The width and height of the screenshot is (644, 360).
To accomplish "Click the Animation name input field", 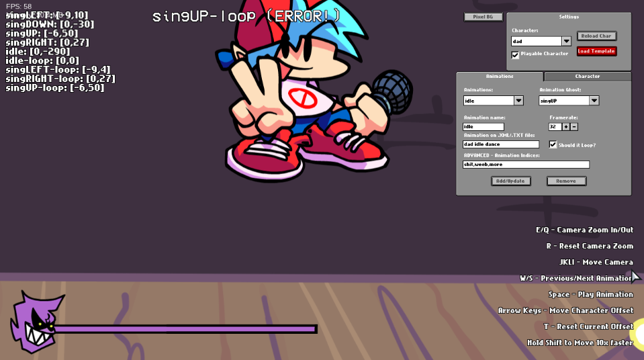I will [484, 126].
